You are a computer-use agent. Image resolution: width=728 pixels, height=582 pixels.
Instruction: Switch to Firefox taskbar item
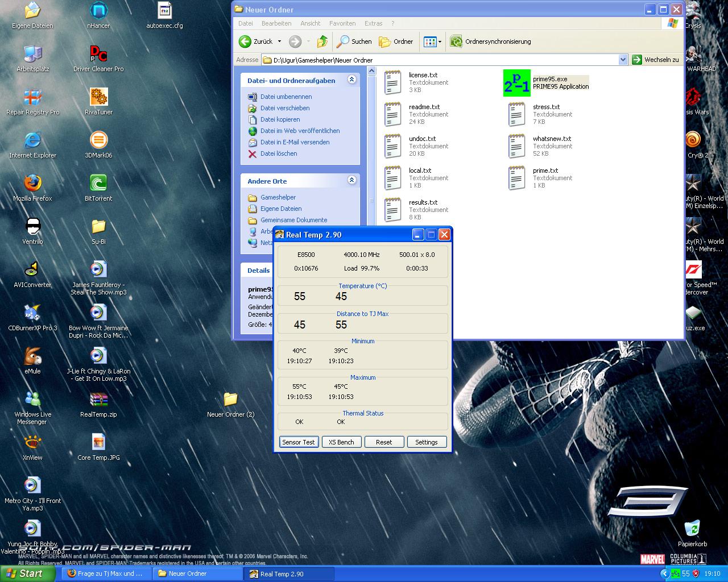pyautogui.click(x=105, y=574)
